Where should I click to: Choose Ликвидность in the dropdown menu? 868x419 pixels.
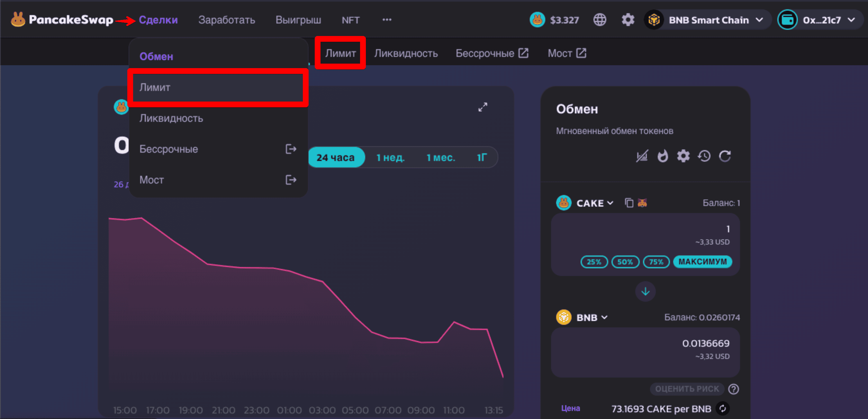point(218,118)
